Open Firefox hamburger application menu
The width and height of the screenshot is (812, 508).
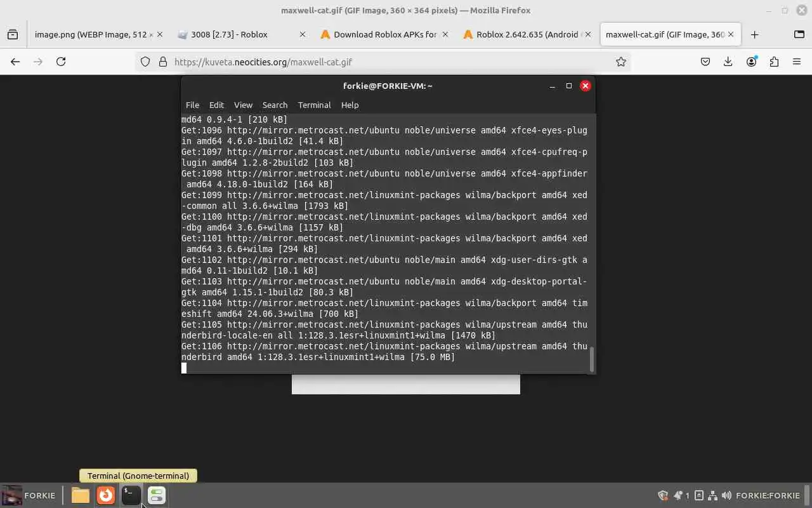(797, 62)
